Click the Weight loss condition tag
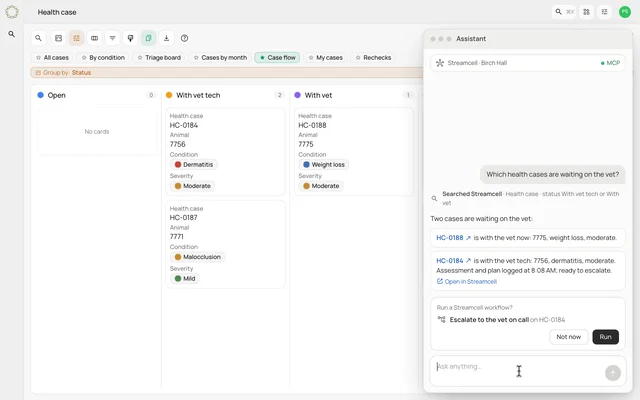640x400 pixels. 324,164
